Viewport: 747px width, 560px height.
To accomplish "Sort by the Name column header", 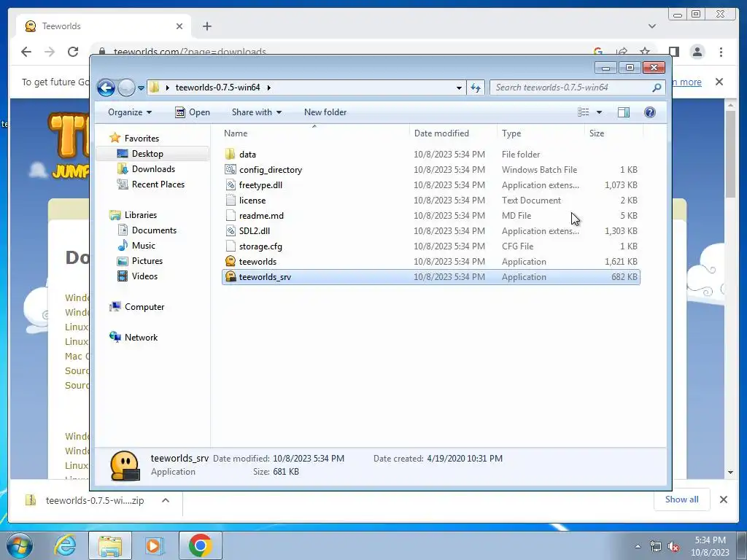I will tap(236, 133).
